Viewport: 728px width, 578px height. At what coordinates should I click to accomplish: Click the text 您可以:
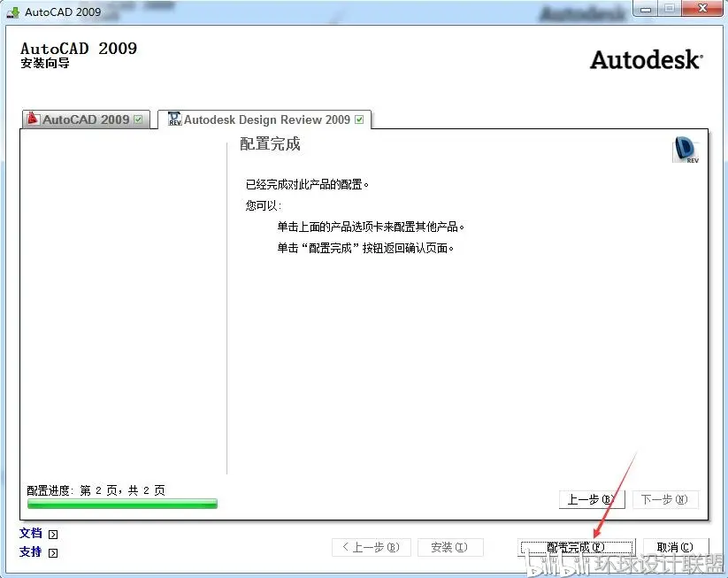tap(264, 205)
